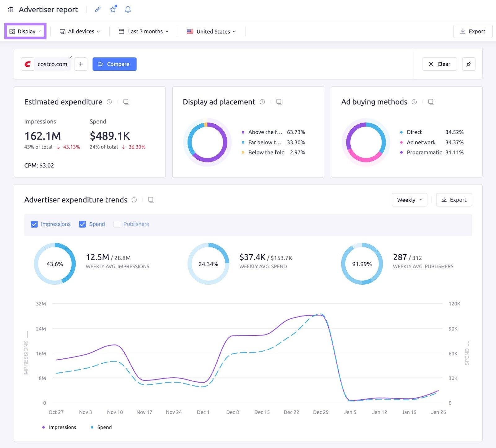The width and height of the screenshot is (496, 448).
Task: Copy the Estimated expenditure widget
Action: point(126,102)
